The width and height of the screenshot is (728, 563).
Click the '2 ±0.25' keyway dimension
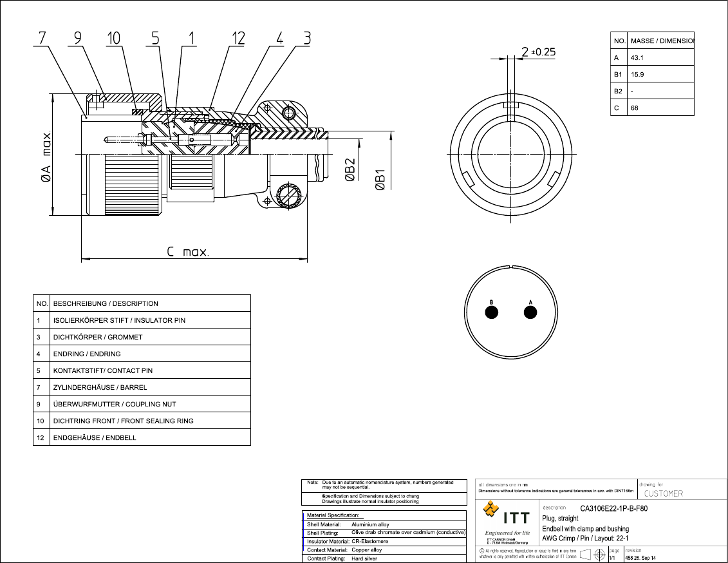pos(539,52)
